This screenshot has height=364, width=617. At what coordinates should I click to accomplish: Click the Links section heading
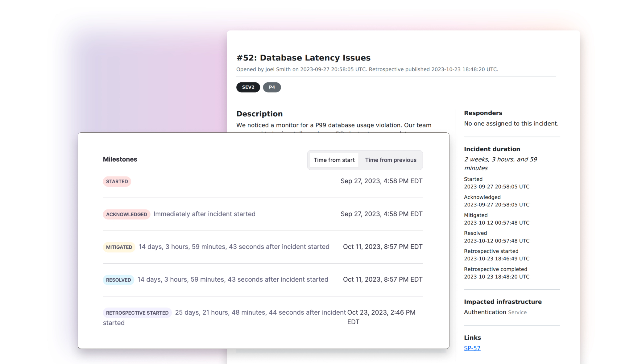[472, 337]
